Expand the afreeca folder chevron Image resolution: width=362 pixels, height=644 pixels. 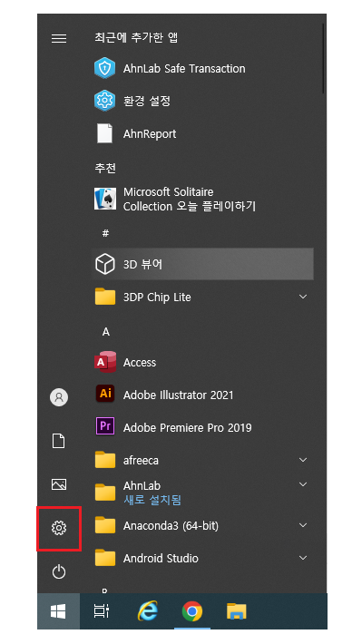pyautogui.click(x=303, y=460)
